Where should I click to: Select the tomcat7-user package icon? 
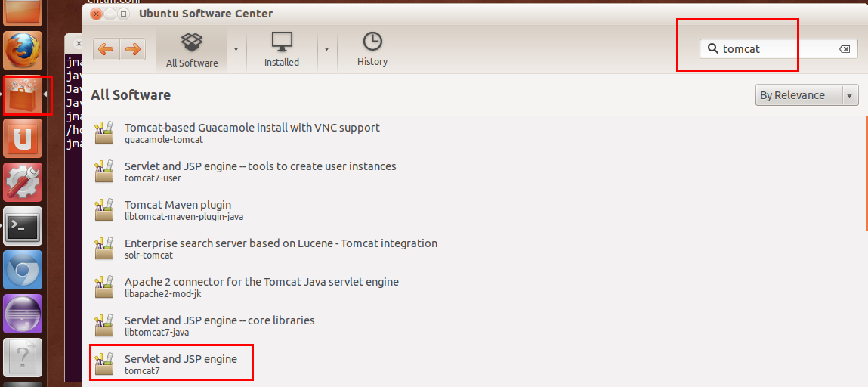point(104,172)
